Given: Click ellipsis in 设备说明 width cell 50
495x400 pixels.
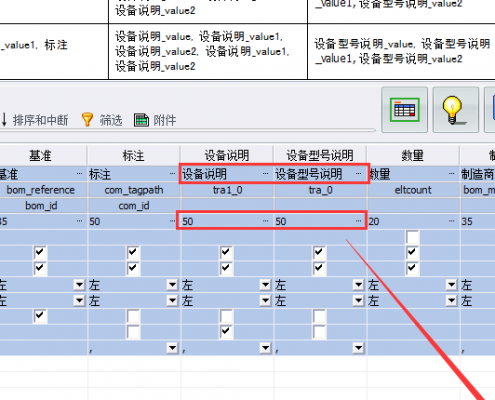Looking at the screenshot, I should [265, 221].
